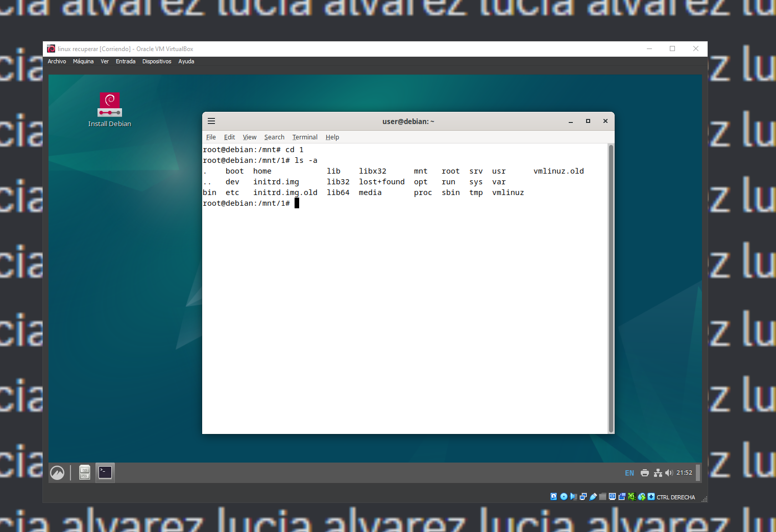Switch the EN keyboard layout indicator
Viewport: 776px width, 532px height.
pos(629,473)
